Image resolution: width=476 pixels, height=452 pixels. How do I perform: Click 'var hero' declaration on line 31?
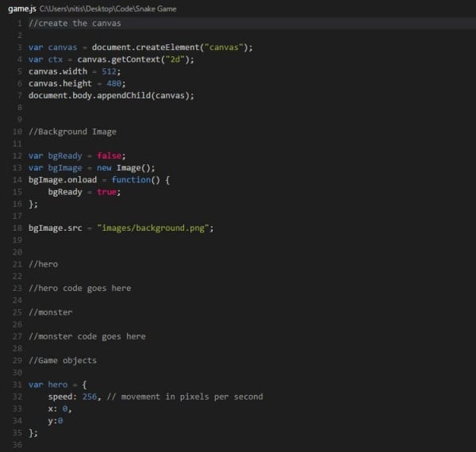click(48, 385)
